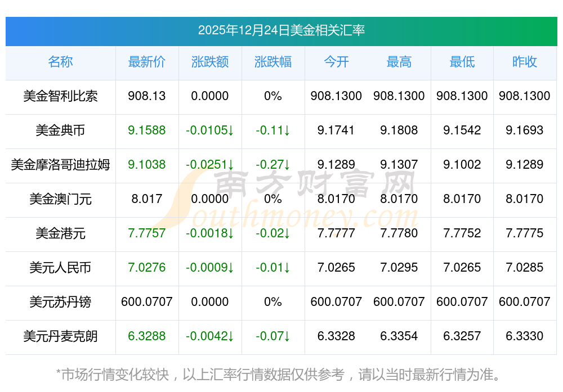The height and width of the screenshot is (392, 563).
Task: Open the 美元人民币 row name
Action: coord(60,268)
